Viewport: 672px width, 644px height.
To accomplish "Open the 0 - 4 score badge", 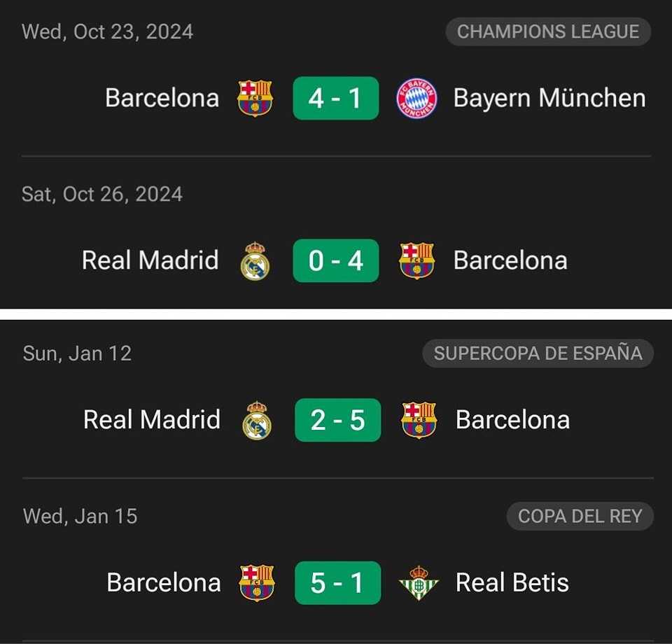I will coord(335,260).
